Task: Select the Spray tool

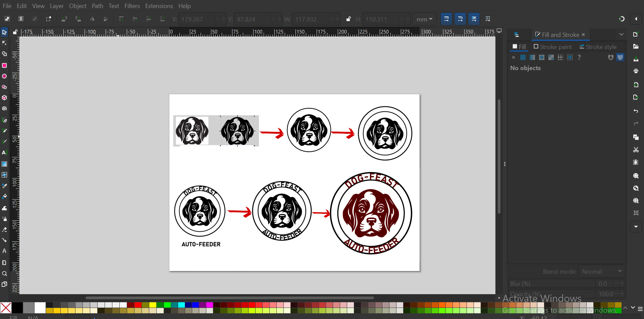Action: coord(4,219)
